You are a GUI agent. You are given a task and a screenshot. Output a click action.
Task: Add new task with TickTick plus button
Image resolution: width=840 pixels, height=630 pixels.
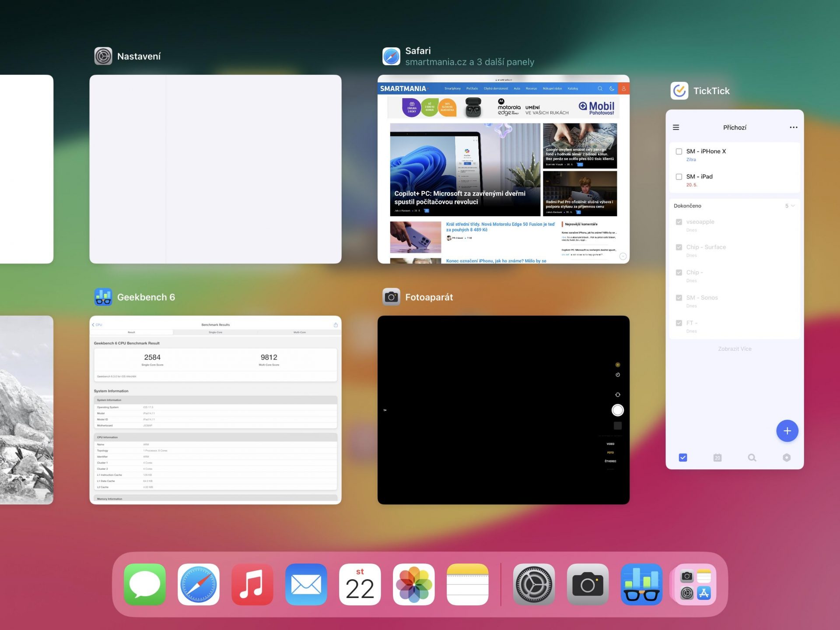787,431
